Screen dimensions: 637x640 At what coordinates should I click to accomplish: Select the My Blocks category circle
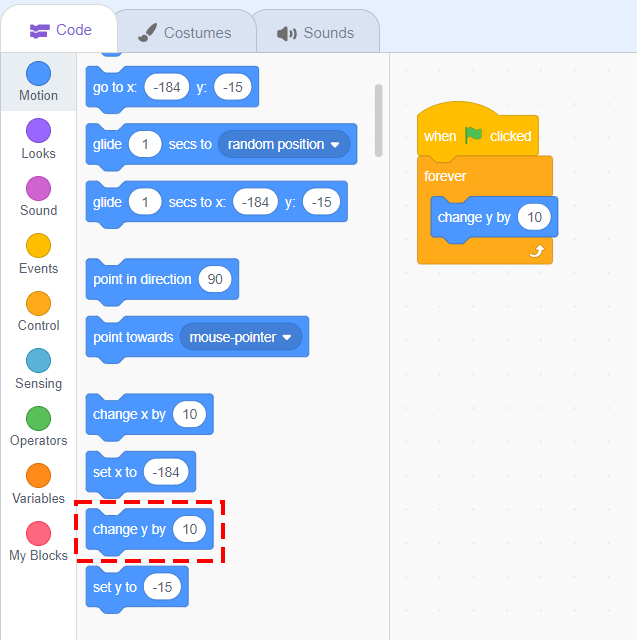pyautogui.click(x=38, y=533)
